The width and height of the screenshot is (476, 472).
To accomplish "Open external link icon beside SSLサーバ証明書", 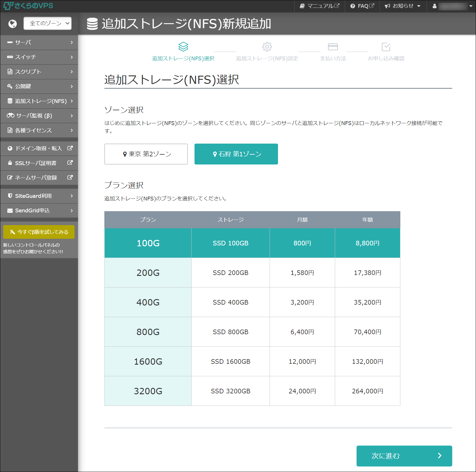I will tap(70, 163).
